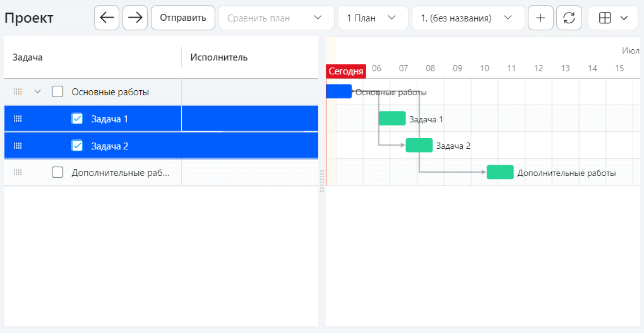Click the Исполнитель cell of Задача 1
Viewport: 644px width, 333px height.
coord(250,119)
